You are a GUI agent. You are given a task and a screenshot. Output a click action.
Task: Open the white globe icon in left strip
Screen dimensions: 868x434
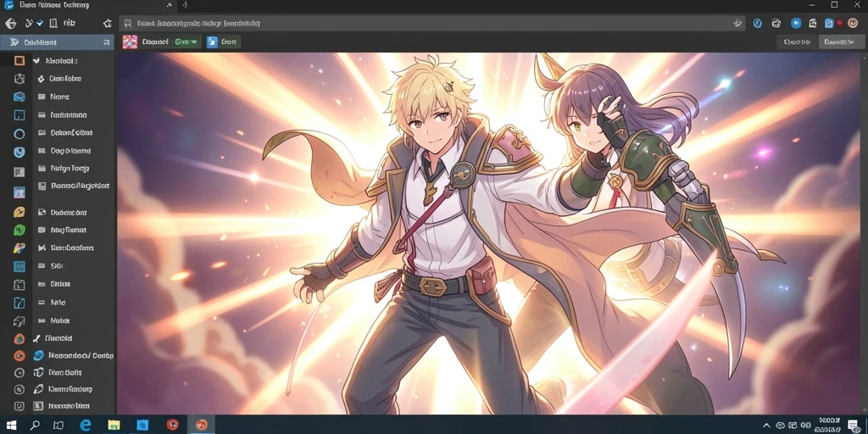pyautogui.click(x=19, y=79)
